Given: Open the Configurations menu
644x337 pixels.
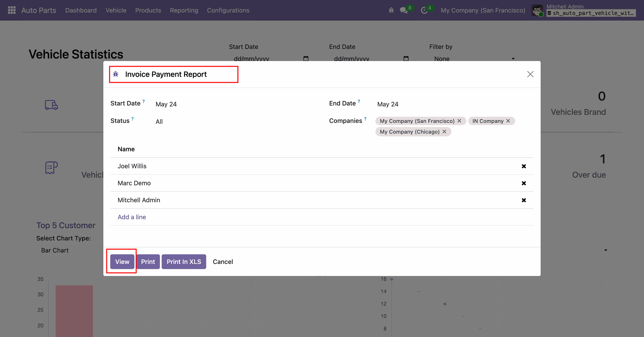Looking at the screenshot, I should (x=228, y=10).
